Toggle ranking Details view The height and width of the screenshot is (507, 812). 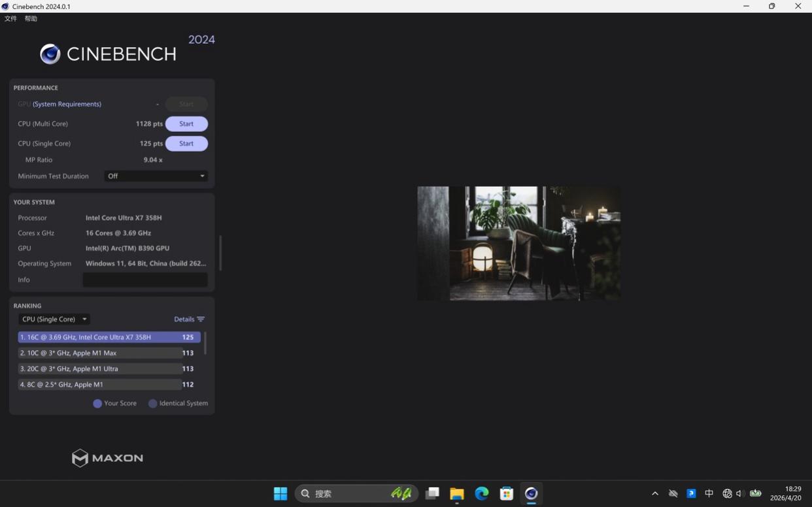tap(189, 319)
